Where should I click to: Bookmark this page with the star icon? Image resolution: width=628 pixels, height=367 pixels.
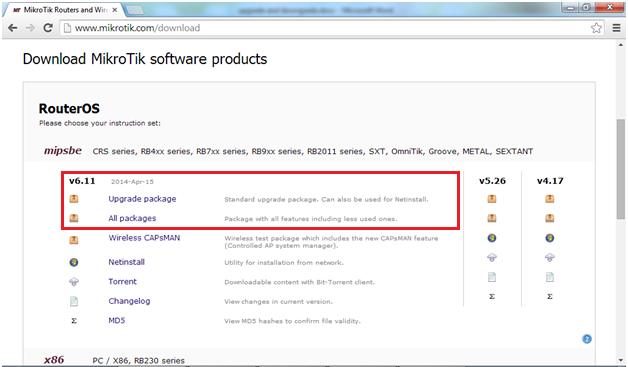coord(596,28)
